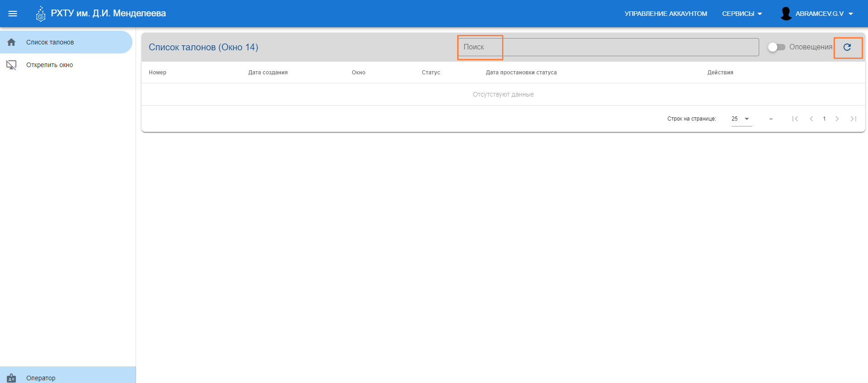
Task: Open УПРАВЛЕНИЕ АККАУНТОМ link
Action: pos(666,14)
